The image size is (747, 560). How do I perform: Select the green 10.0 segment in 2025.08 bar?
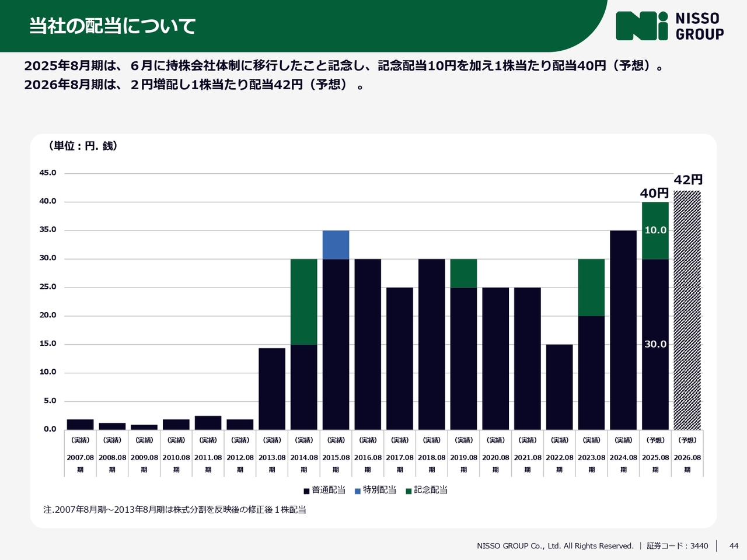[x=655, y=230]
